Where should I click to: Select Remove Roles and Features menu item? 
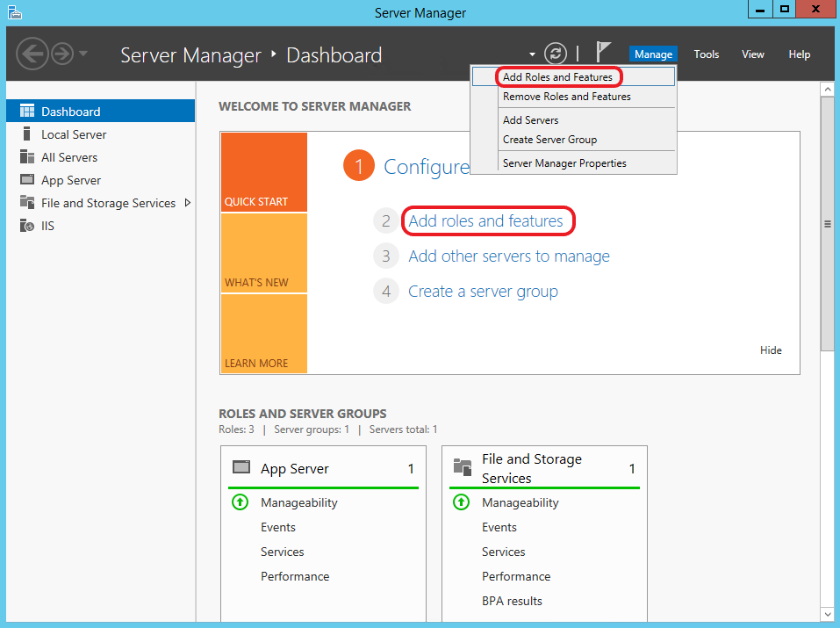tap(574, 97)
